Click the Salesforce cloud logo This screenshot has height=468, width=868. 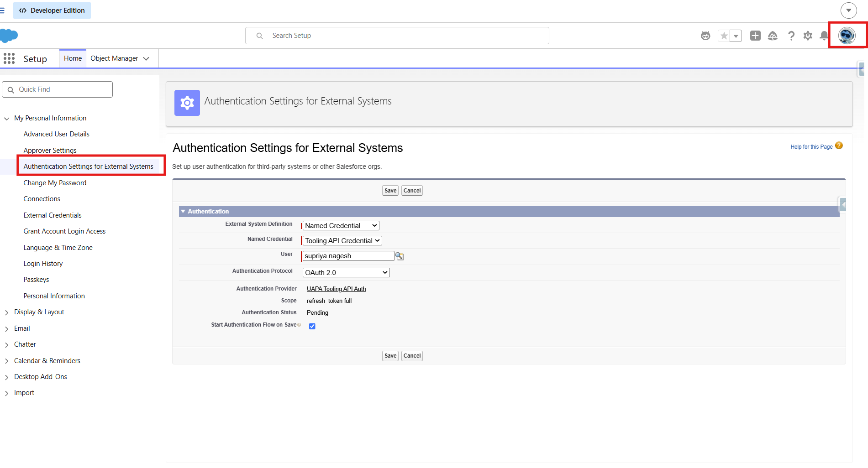pos(9,35)
